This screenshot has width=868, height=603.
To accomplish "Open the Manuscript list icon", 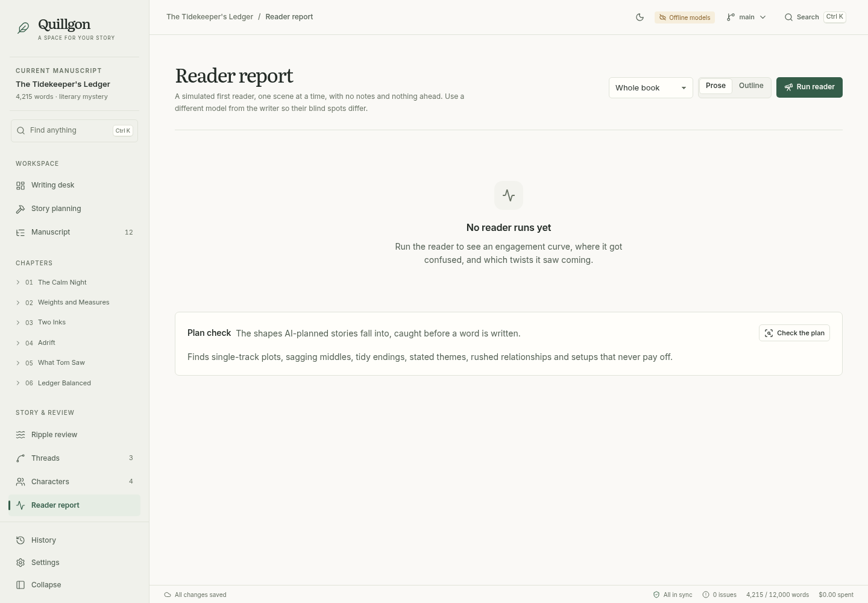I will click(20, 233).
